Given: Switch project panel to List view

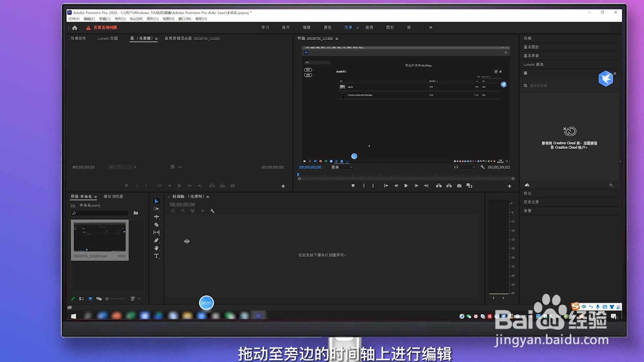Looking at the screenshot, I should (82, 298).
